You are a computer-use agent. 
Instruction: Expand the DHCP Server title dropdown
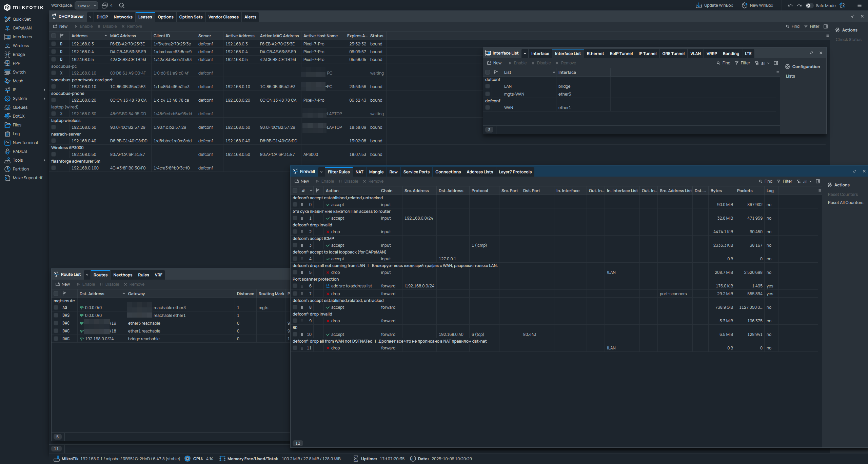coord(90,17)
